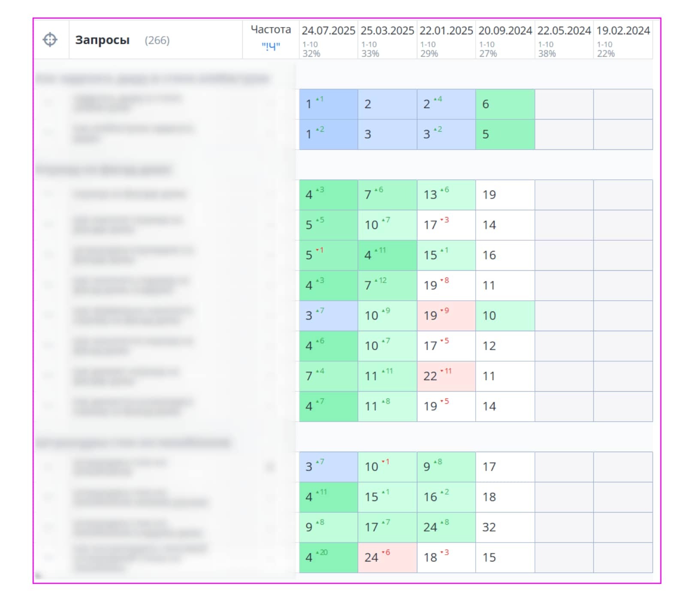The height and width of the screenshot is (604, 700).
Task: Select the cell showing 9 in 24.07.2025 column
Action: [328, 527]
